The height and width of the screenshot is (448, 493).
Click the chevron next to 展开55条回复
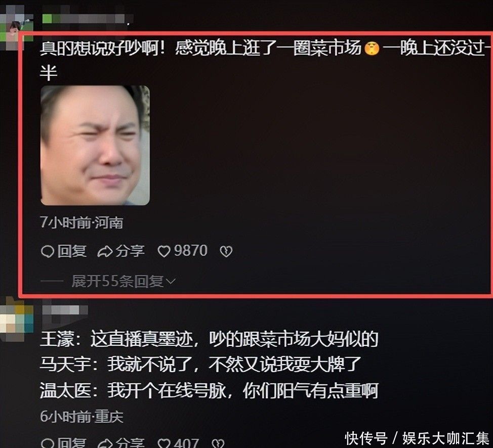171,281
